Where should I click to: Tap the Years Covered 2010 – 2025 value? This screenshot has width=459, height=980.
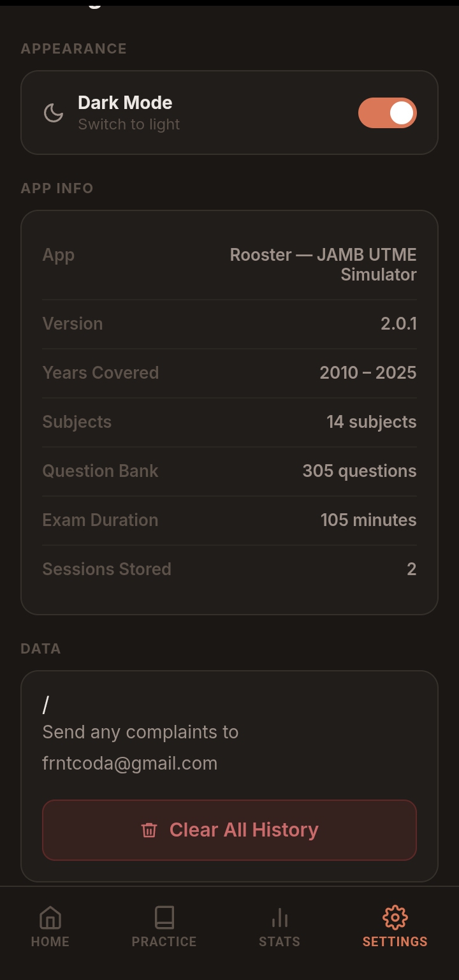point(368,373)
